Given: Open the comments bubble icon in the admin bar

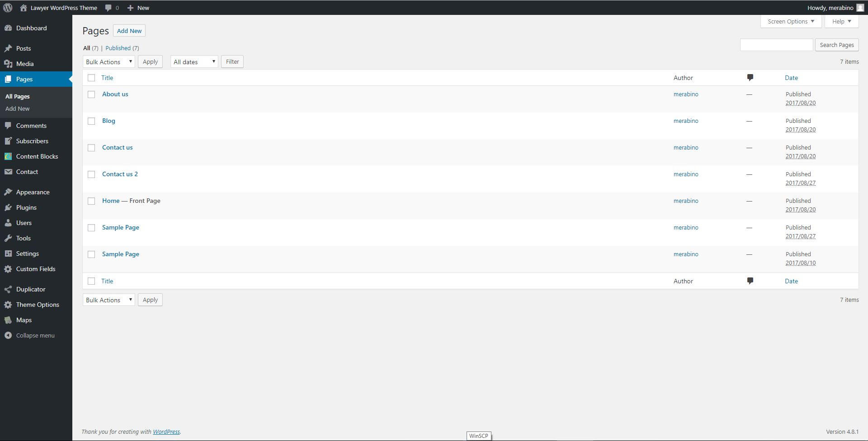Looking at the screenshot, I should tap(108, 8).
